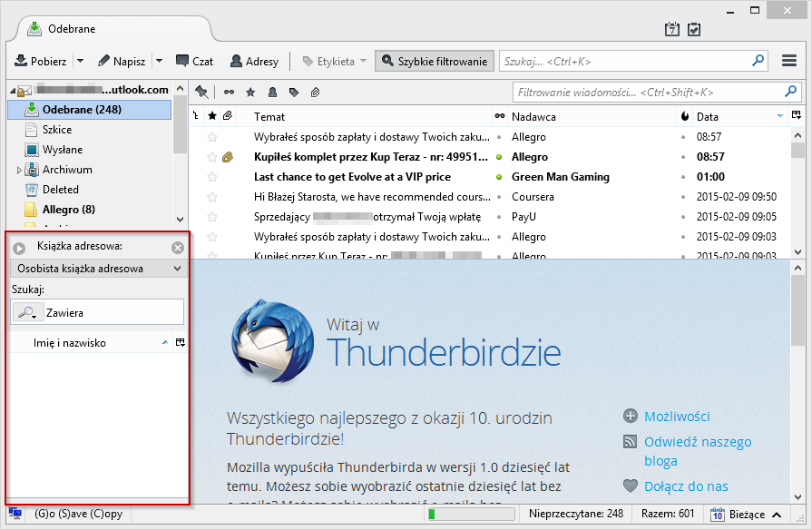Image resolution: width=812 pixels, height=530 pixels.
Task: Sort by junk status flame column
Action: click(x=685, y=116)
